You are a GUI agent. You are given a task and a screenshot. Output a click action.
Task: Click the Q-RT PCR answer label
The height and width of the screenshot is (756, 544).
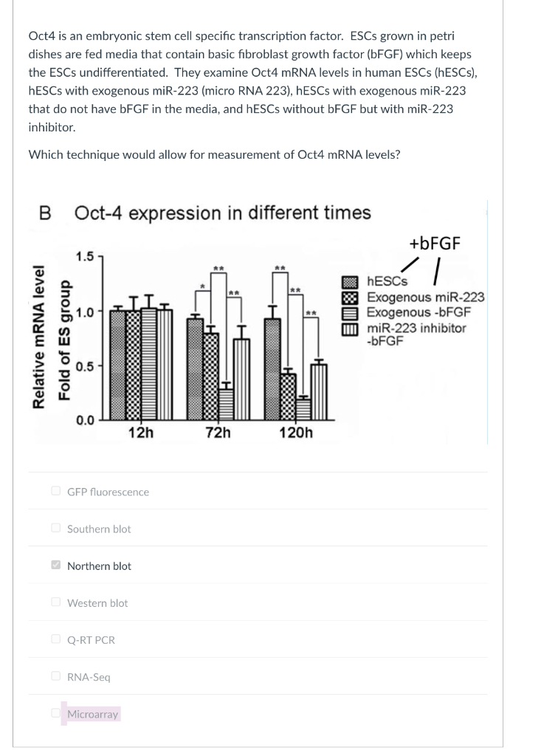coord(91,640)
